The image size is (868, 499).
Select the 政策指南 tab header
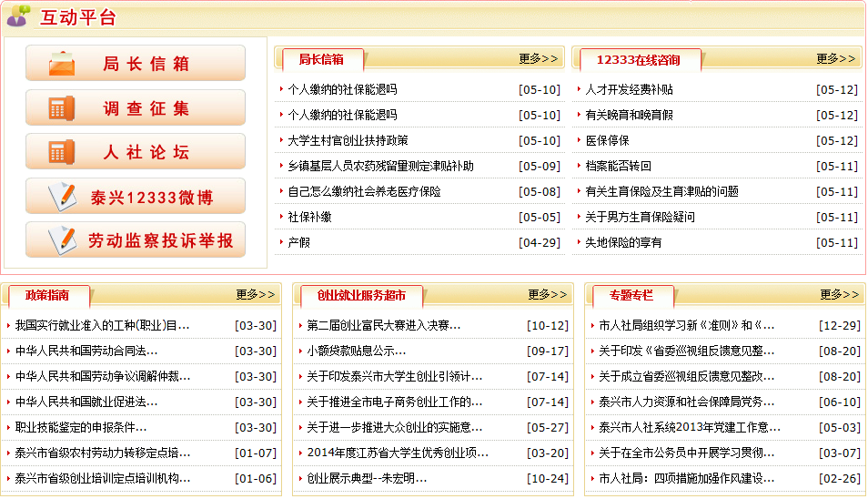coord(48,296)
